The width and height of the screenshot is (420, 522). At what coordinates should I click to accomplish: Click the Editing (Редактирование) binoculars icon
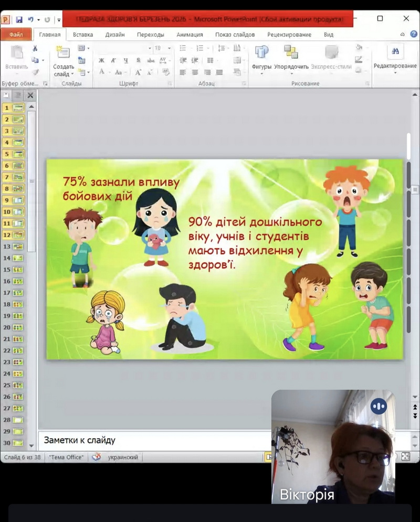coord(395,51)
